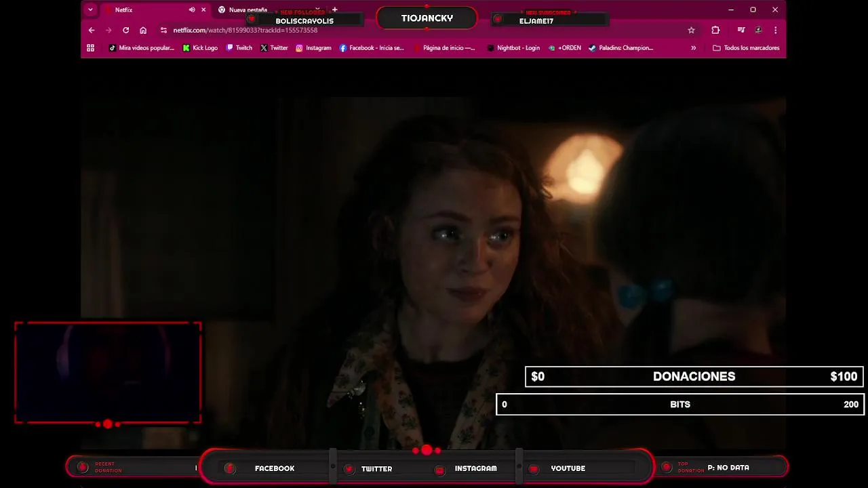Minimize the browser window
This screenshot has width=868, height=488.
[730, 9]
